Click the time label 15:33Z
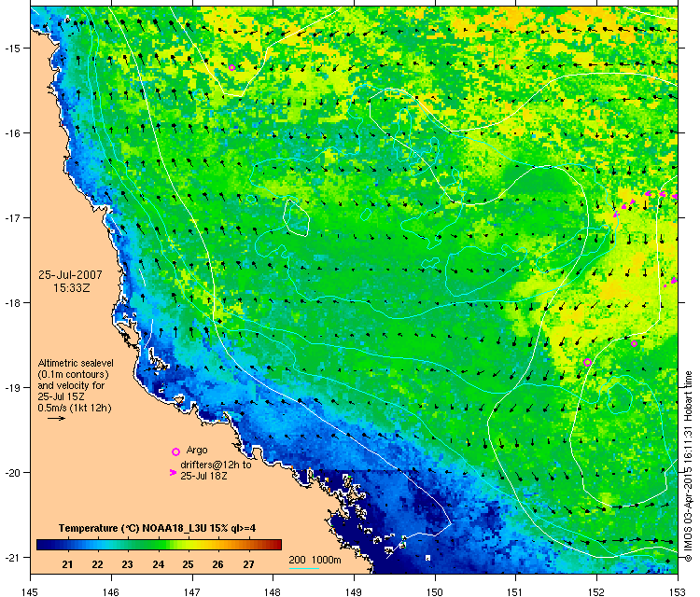This screenshot has width=700, height=597. click(x=72, y=288)
